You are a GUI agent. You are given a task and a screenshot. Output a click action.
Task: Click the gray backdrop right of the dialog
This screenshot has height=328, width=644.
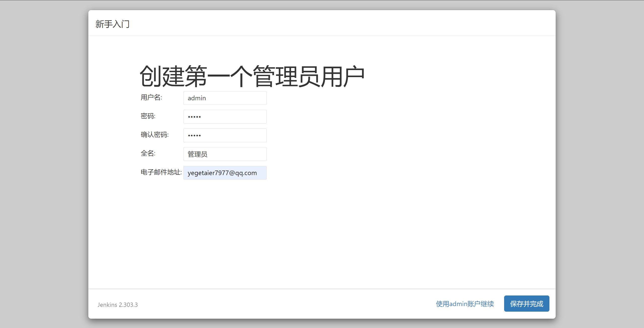click(x=600, y=164)
